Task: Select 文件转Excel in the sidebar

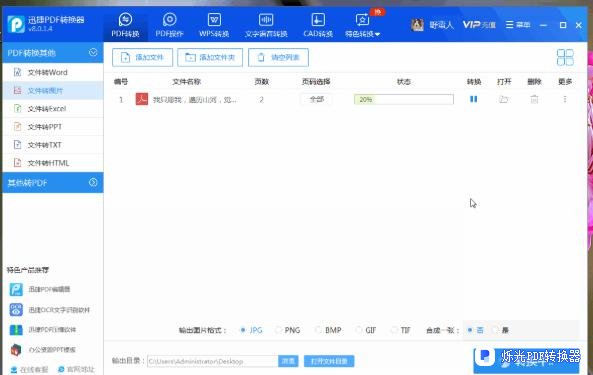Action: pyautogui.click(x=53, y=108)
